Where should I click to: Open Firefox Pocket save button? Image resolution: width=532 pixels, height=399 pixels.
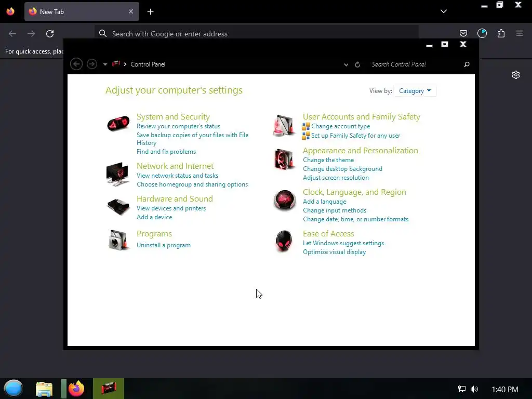pos(463,33)
